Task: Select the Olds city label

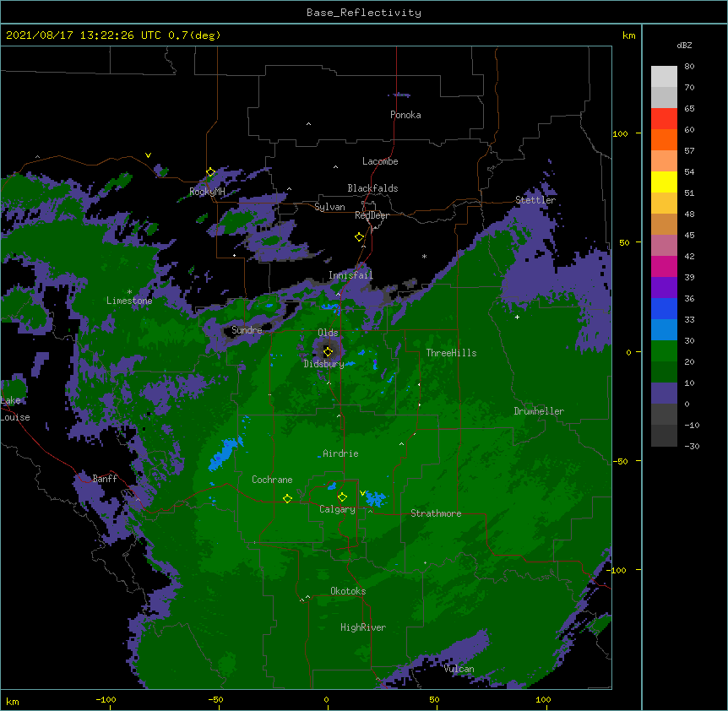Action: pos(328,333)
